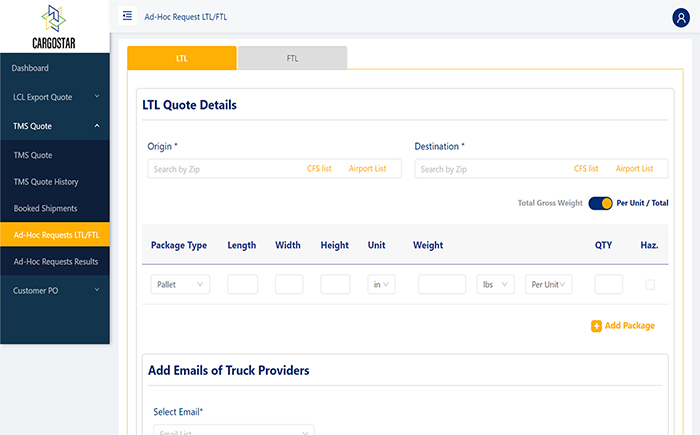Click the Package Type column header
Viewport: 700px width, 435px height.
coord(179,245)
